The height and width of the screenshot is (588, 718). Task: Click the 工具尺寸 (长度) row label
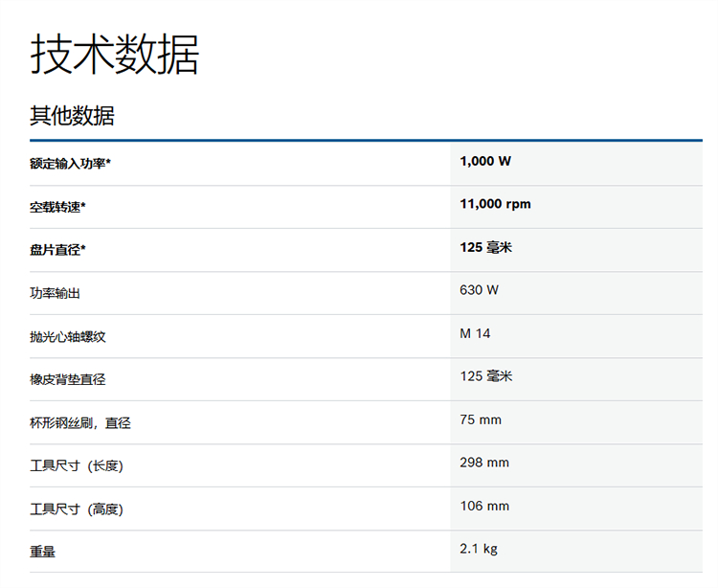tap(77, 465)
